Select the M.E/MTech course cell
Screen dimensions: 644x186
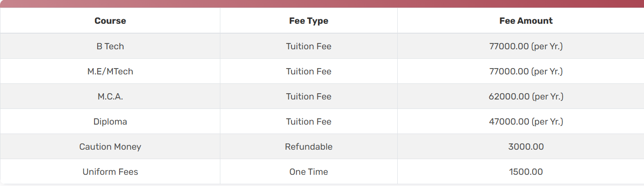click(x=110, y=71)
